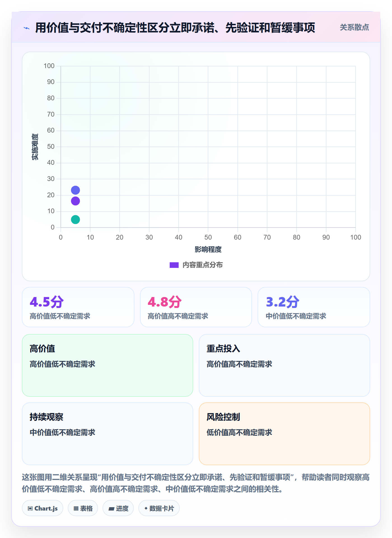Click the main title 用价值与交付不确定性区分立即承诺

coord(175,28)
